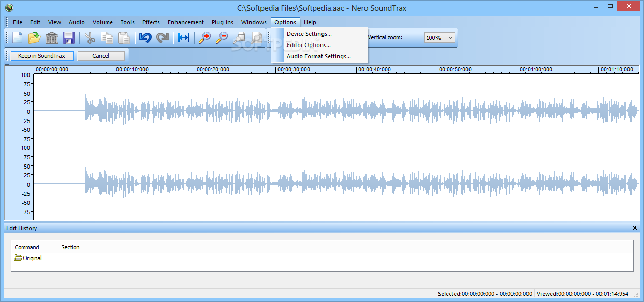This screenshot has width=644, height=302.
Task: Open the File menu
Action: coord(18,22)
